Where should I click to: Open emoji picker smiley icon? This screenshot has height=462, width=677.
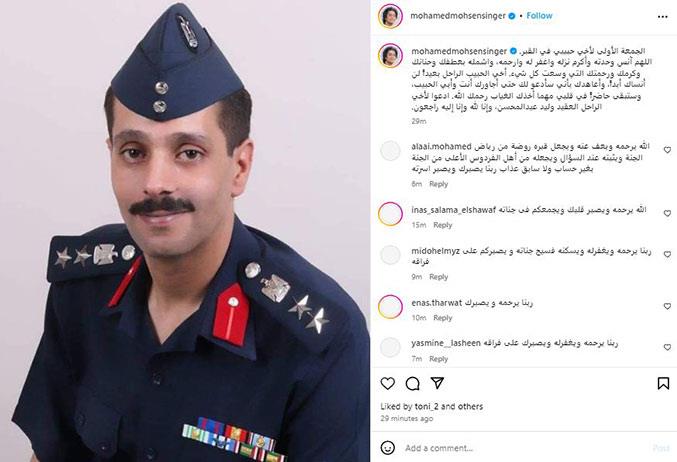point(388,448)
